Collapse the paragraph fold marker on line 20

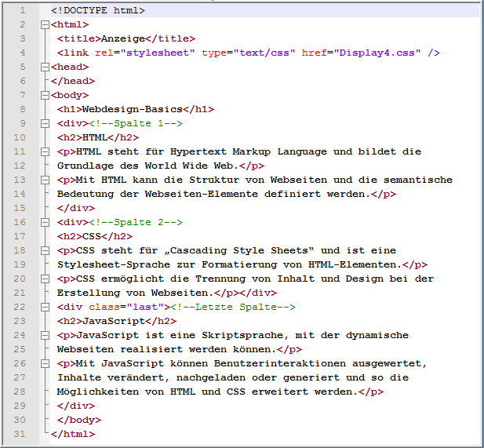[45, 279]
